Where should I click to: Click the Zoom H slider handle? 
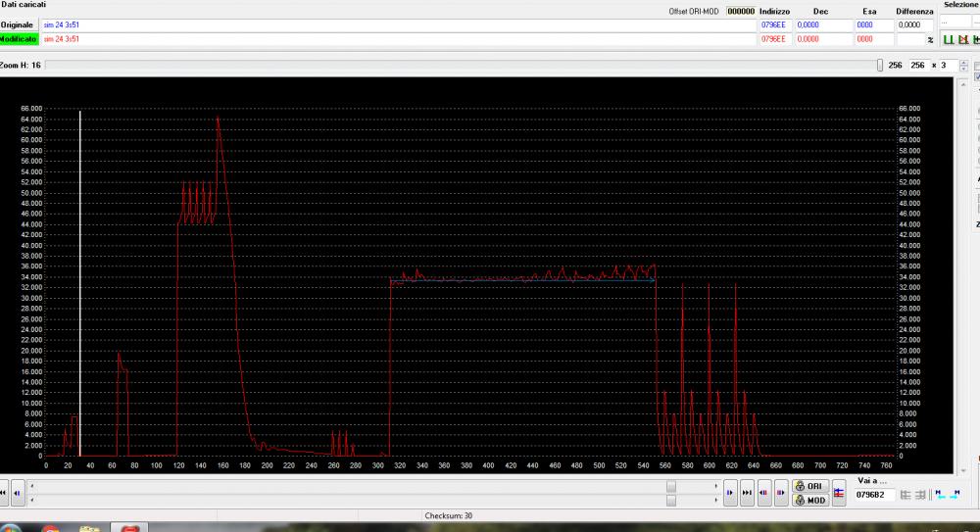[x=880, y=65]
